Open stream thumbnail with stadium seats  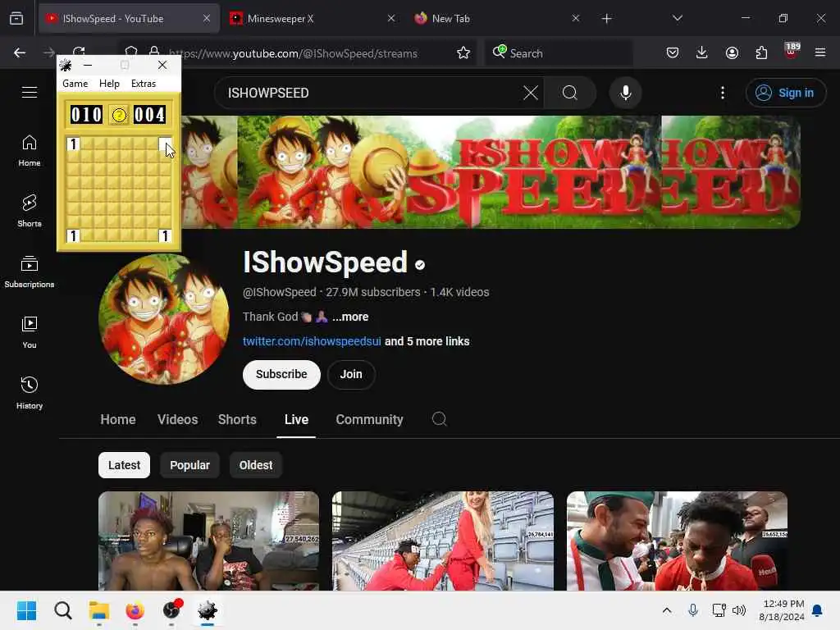[442, 541]
